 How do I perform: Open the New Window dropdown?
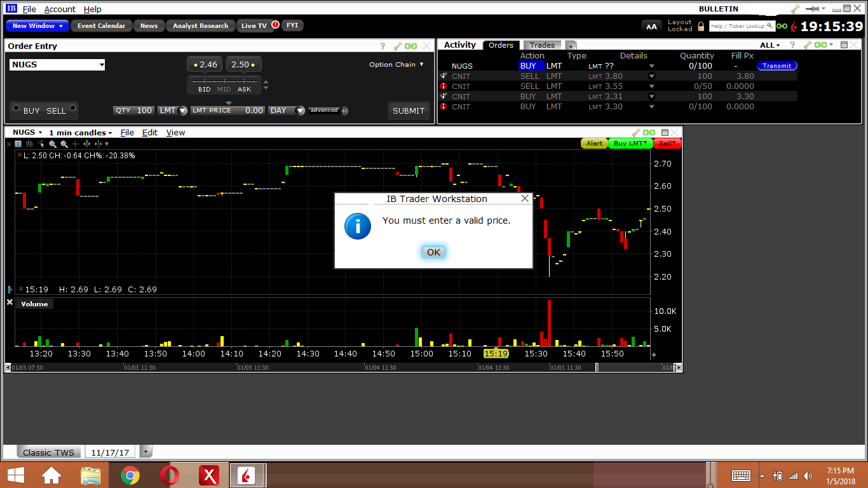pyautogui.click(x=37, y=26)
